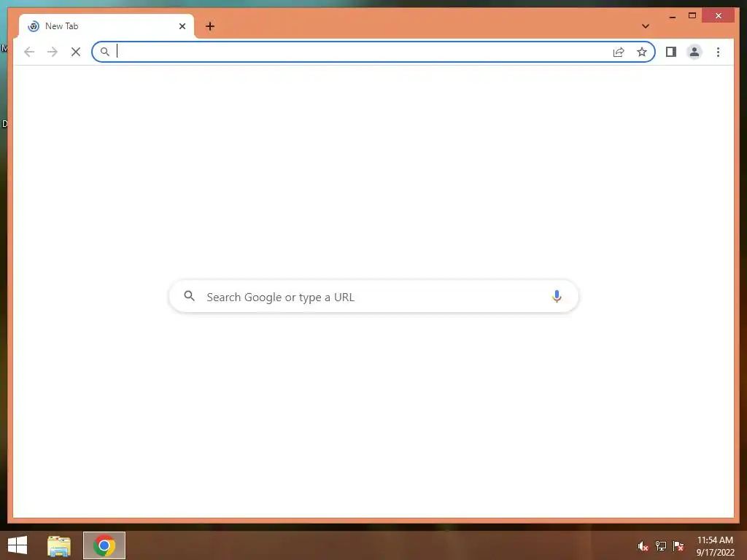Open the three-dot Chrome menu
Image resolution: width=747 pixels, height=560 pixels.
pos(718,52)
